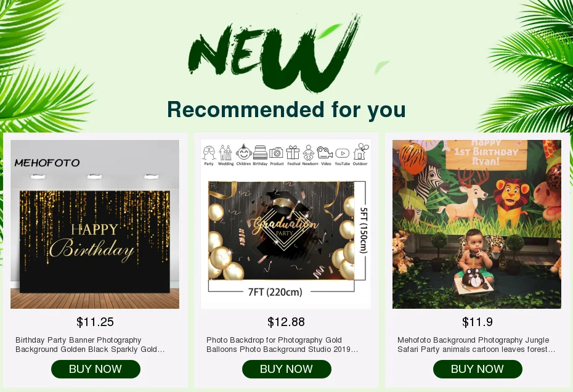The height and width of the screenshot is (392, 573).
Task: Open Photo Backdrop Gold Balloons title link
Action: (282, 345)
